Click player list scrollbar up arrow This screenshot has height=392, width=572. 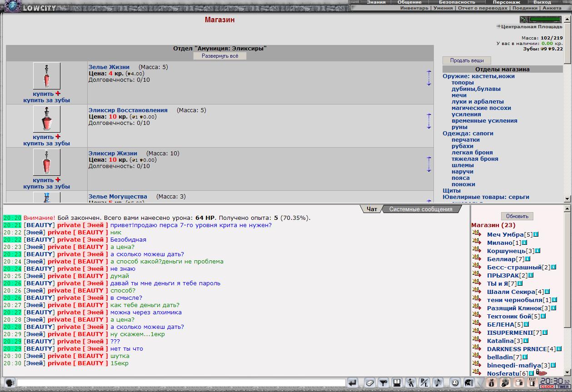[567, 208]
